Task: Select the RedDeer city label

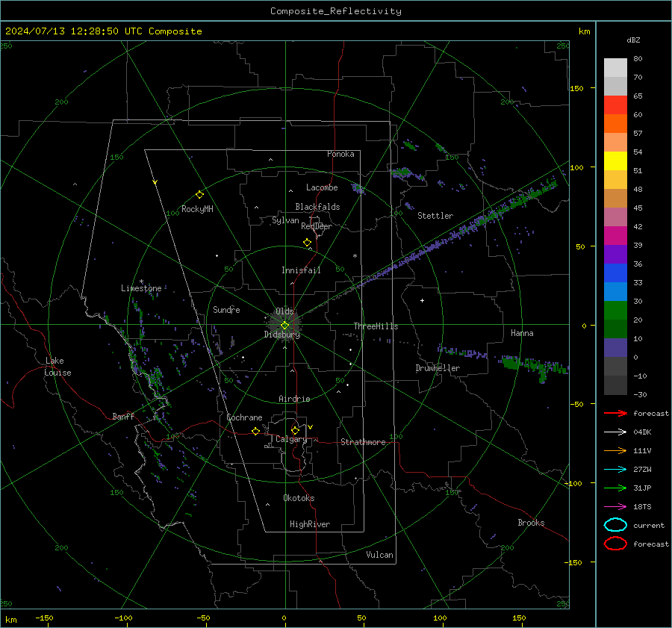Action: tap(317, 226)
